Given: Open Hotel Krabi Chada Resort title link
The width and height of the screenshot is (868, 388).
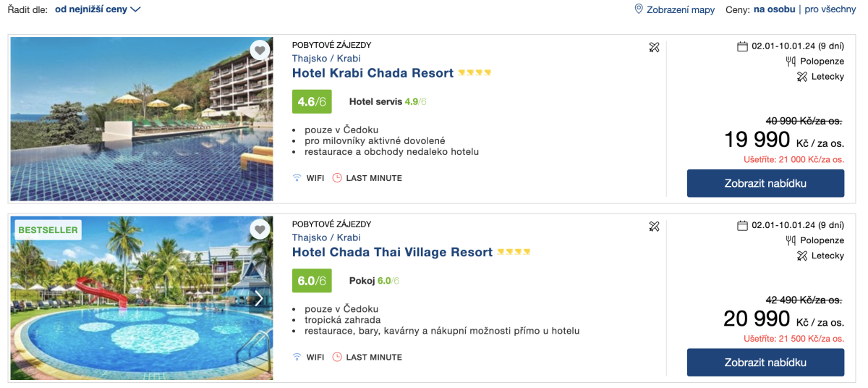Looking at the screenshot, I should [x=373, y=73].
